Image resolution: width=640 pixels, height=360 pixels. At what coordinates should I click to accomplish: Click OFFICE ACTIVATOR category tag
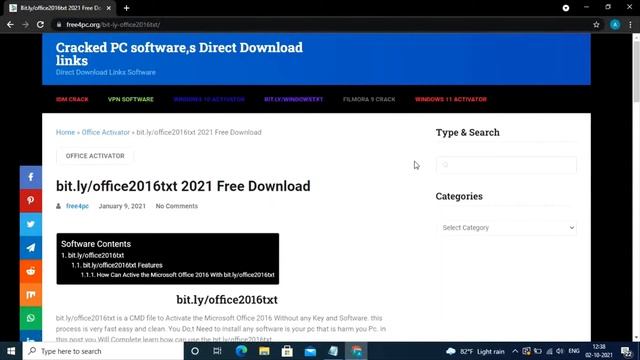point(95,156)
